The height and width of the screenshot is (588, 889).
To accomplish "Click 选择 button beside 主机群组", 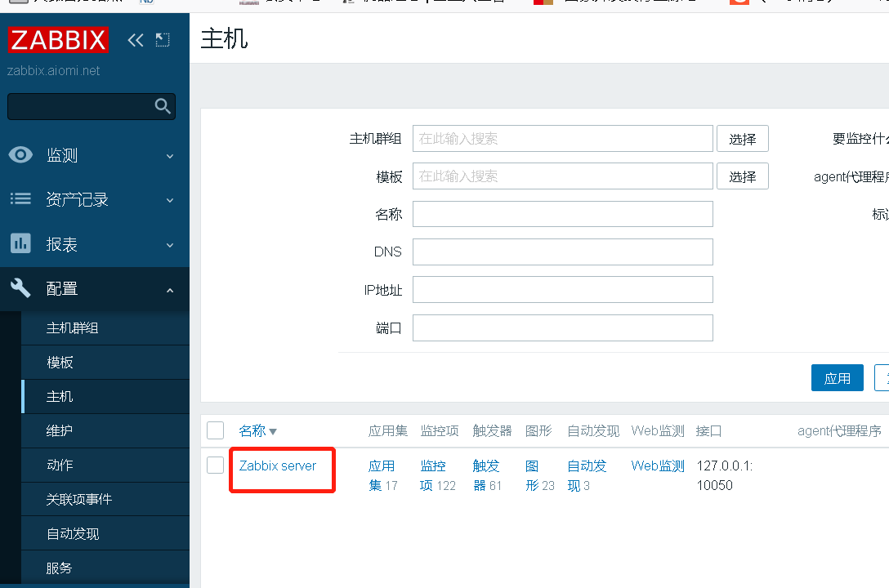I will (x=742, y=139).
